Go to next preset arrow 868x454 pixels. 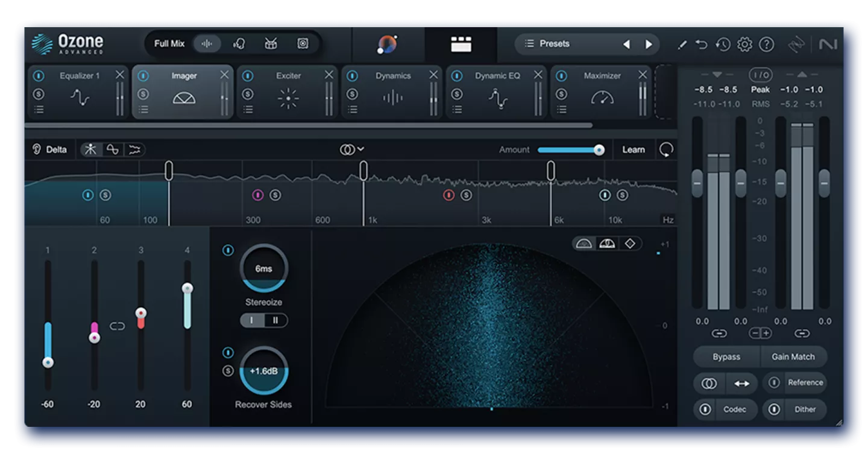tap(649, 44)
